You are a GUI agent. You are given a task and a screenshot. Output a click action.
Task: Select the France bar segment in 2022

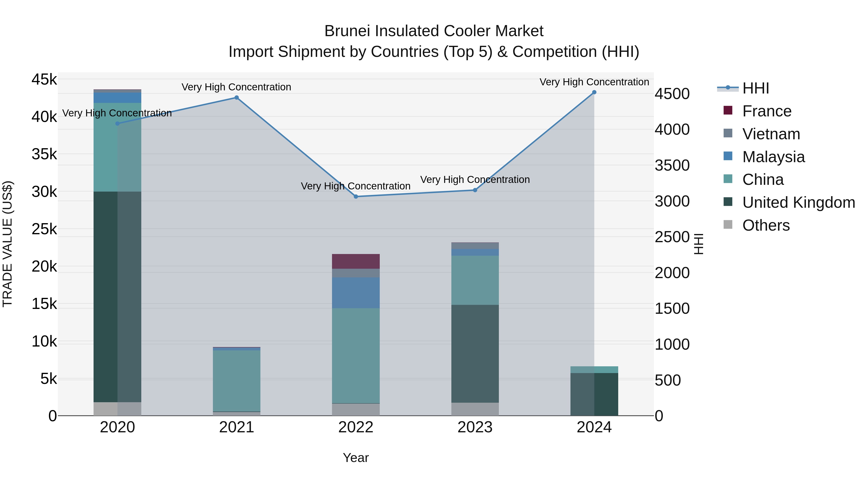click(x=356, y=261)
